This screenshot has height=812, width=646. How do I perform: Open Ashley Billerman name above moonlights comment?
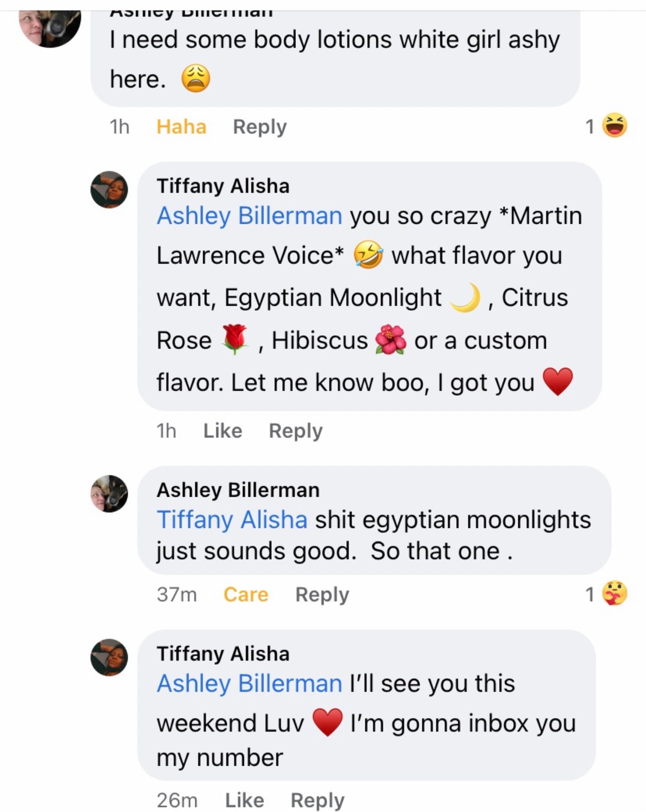(238, 490)
